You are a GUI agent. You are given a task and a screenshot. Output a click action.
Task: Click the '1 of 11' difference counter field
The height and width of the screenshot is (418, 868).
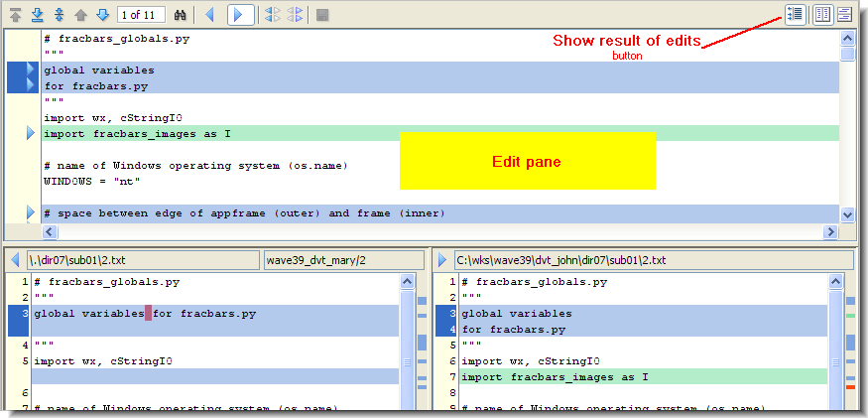(141, 15)
